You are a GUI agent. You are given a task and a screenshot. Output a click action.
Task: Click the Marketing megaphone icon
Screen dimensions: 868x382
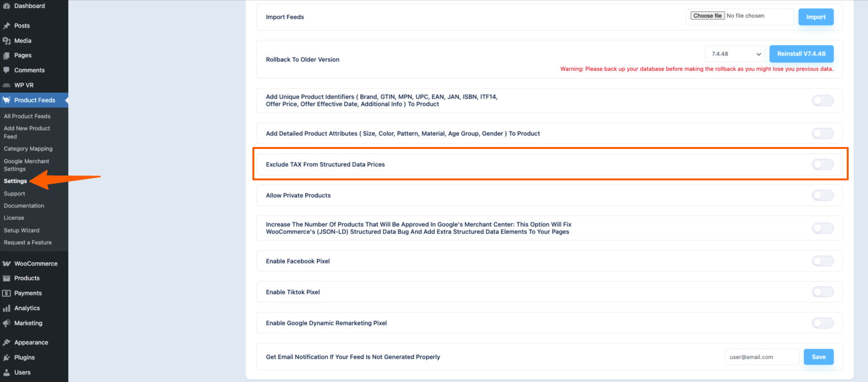(6, 323)
